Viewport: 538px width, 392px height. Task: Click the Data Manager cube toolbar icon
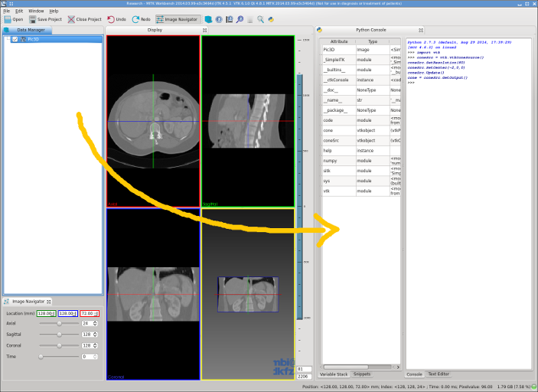(x=208, y=19)
